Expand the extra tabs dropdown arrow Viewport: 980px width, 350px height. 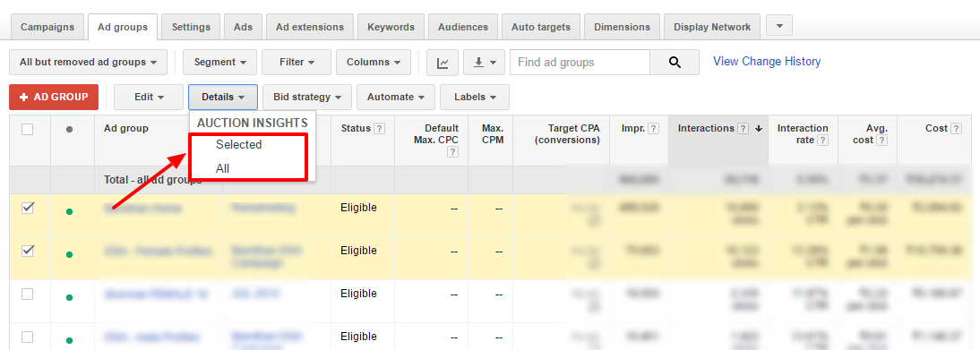coord(778,26)
